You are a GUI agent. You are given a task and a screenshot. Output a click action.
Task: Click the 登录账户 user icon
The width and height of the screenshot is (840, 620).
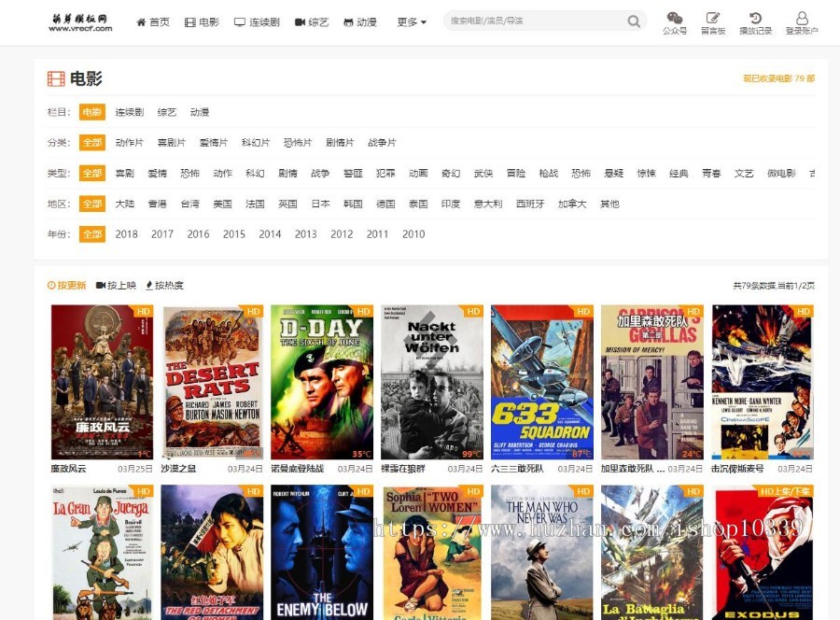(802, 23)
